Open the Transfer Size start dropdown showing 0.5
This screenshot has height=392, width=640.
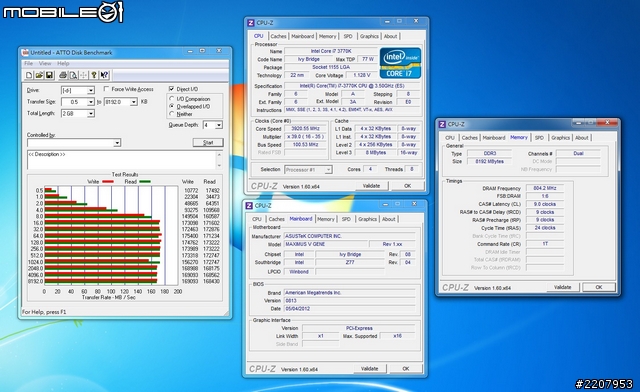91,102
